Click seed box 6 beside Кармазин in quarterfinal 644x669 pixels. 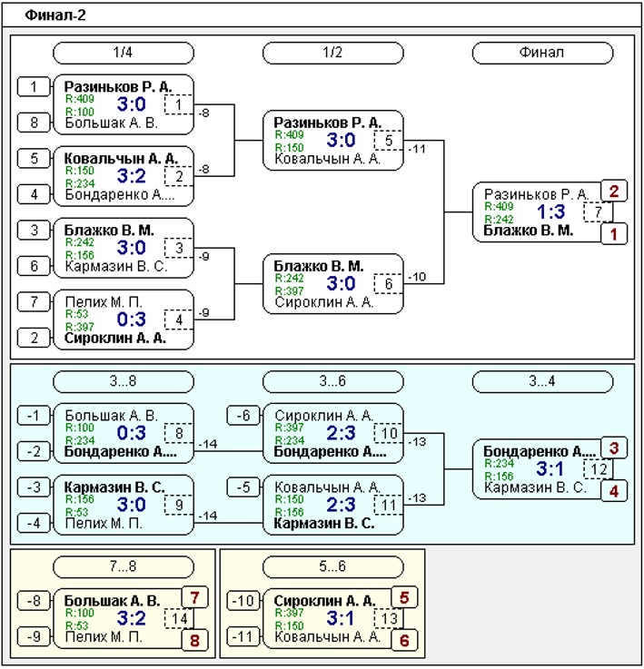tap(34, 266)
